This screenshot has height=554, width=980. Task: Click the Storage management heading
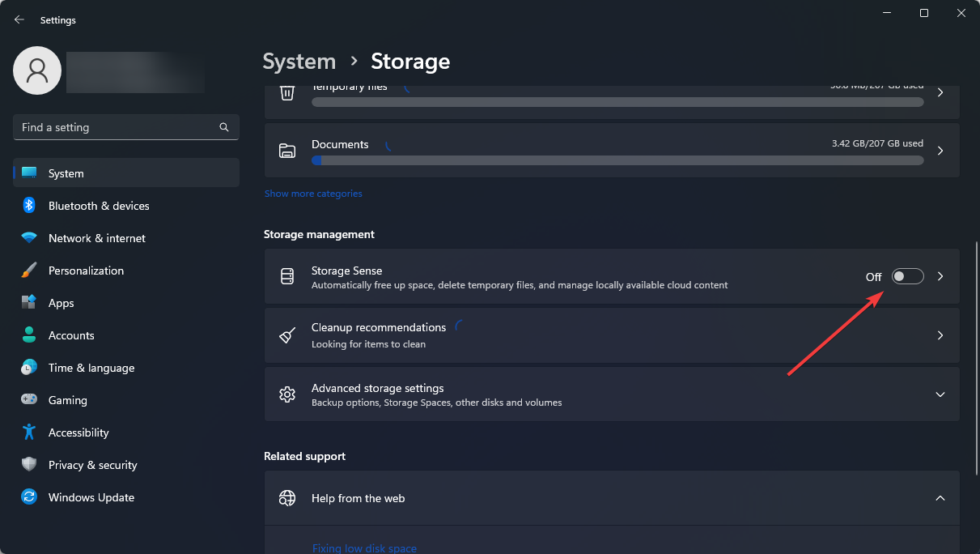coord(319,234)
